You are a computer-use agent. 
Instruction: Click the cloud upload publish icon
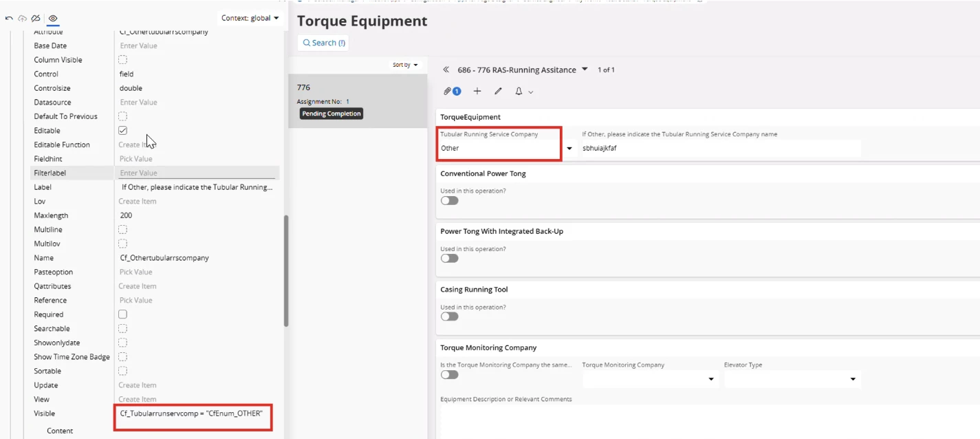(x=22, y=18)
